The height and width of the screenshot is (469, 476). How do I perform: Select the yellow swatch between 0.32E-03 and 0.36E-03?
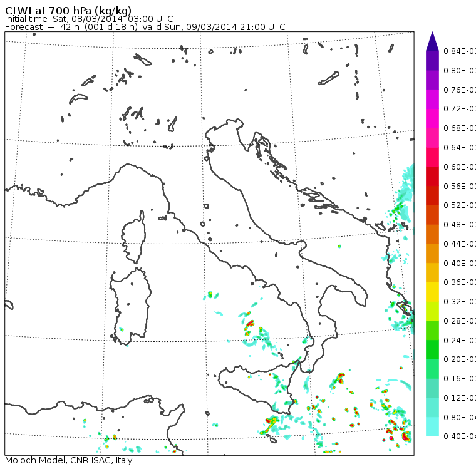(x=432, y=292)
